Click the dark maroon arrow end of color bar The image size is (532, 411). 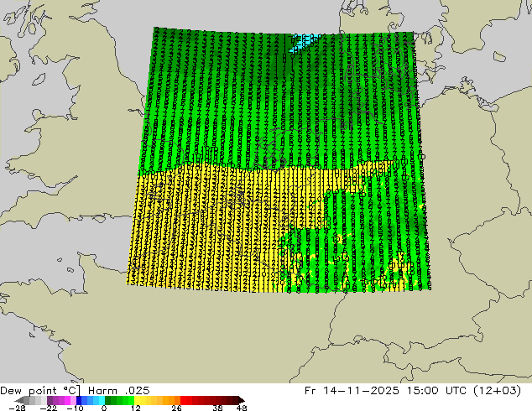[x=241, y=400]
